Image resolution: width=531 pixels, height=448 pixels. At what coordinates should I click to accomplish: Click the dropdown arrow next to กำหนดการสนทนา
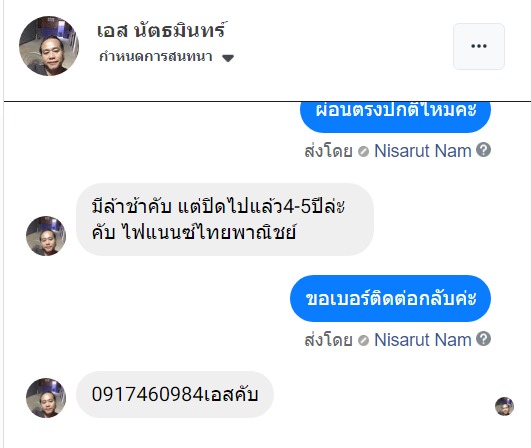pyautogui.click(x=228, y=58)
